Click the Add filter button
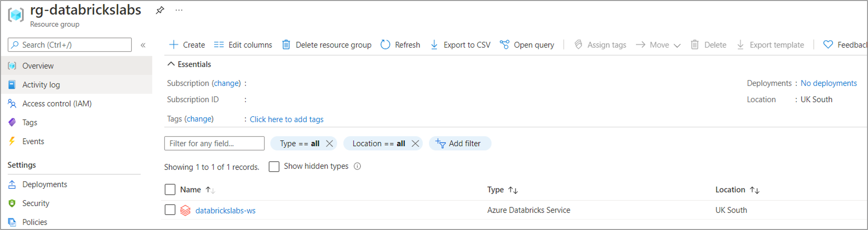868x230 pixels. [x=460, y=143]
